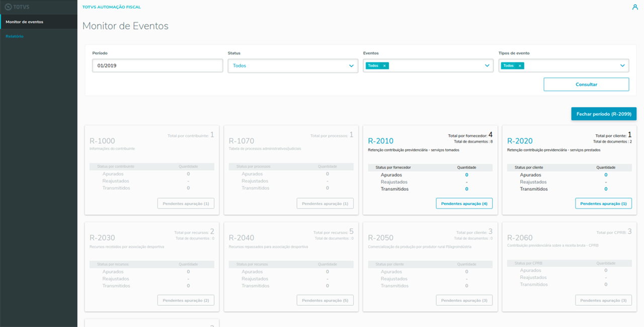Viewport: 644px width, 327px height.
Task: Click the Período input field
Action: [x=157, y=66]
